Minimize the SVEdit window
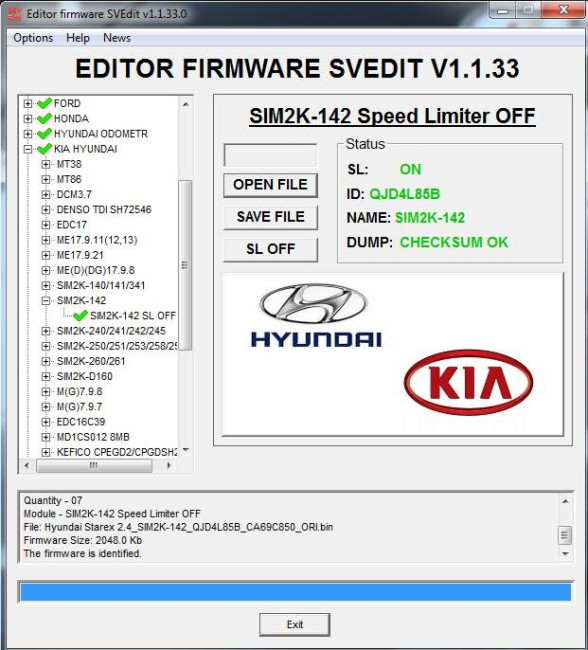This screenshot has width=588, height=650. (503, 10)
